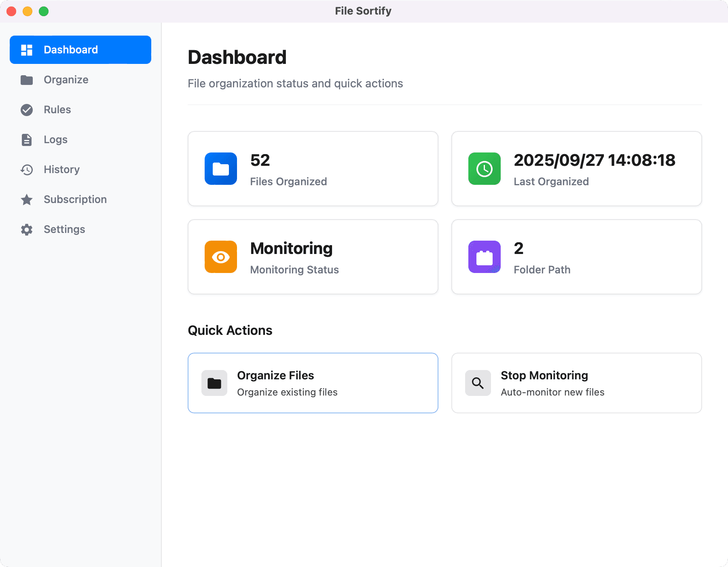Select the History clock icon
728x567 pixels.
[26, 169]
